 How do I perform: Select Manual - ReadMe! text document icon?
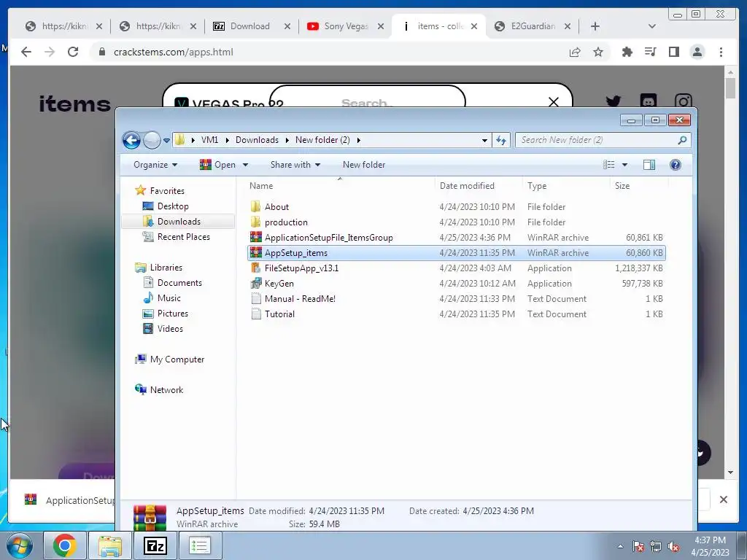[x=256, y=298]
